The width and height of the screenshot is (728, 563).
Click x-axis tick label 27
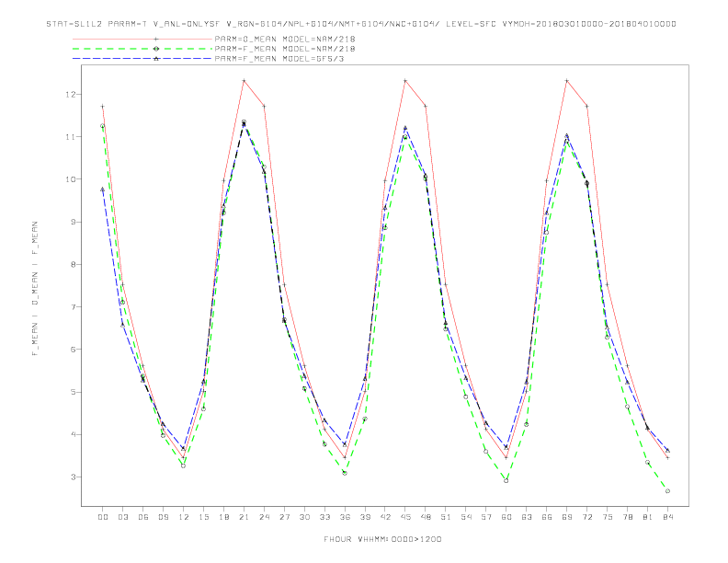coord(284,517)
